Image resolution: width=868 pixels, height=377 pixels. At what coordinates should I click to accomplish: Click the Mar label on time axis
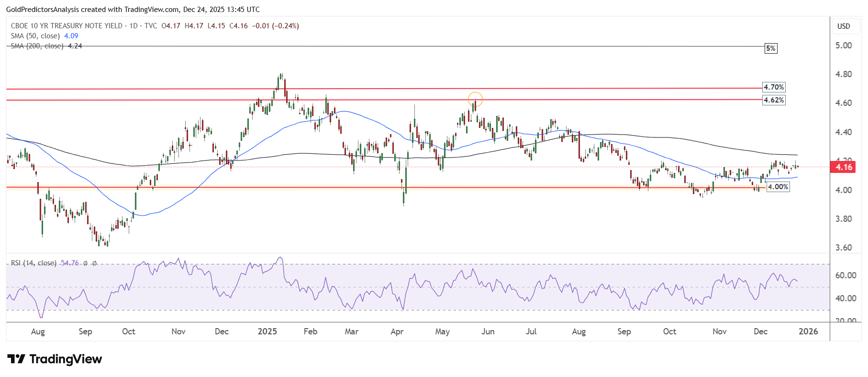(x=352, y=331)
